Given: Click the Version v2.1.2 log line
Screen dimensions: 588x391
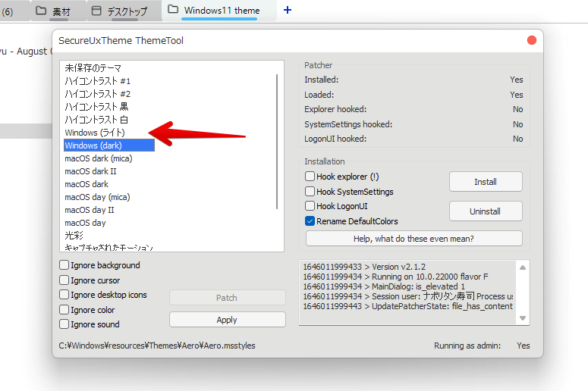Looking at the screenshot, I should [364, 267].
